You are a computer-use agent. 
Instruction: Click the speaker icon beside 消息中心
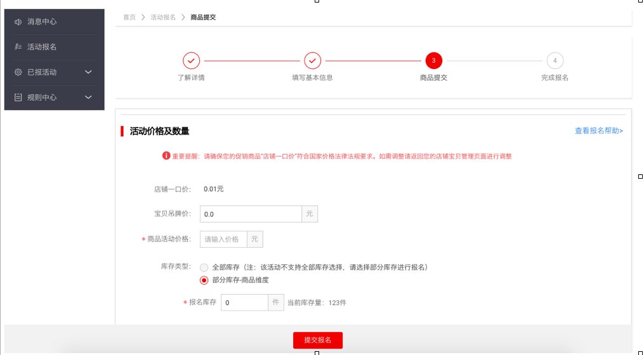coord(18,22)
